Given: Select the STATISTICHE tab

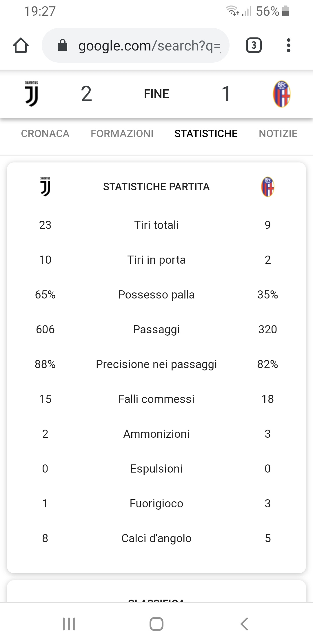Looking at the screenshot, I should point(206,134).
